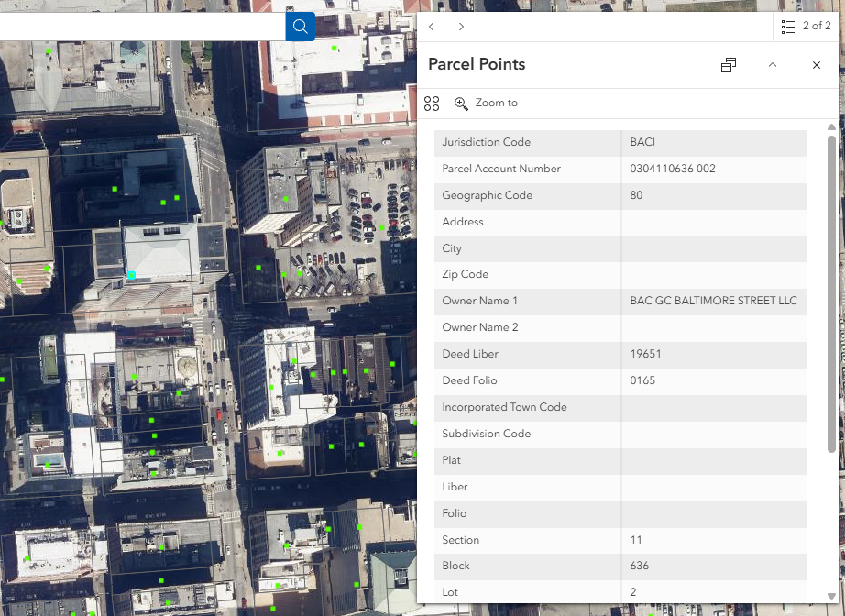The height and width of the screenshot is (616, 845).
Task: Click the scroll down arrow in the popup
Action: point(831,596)
